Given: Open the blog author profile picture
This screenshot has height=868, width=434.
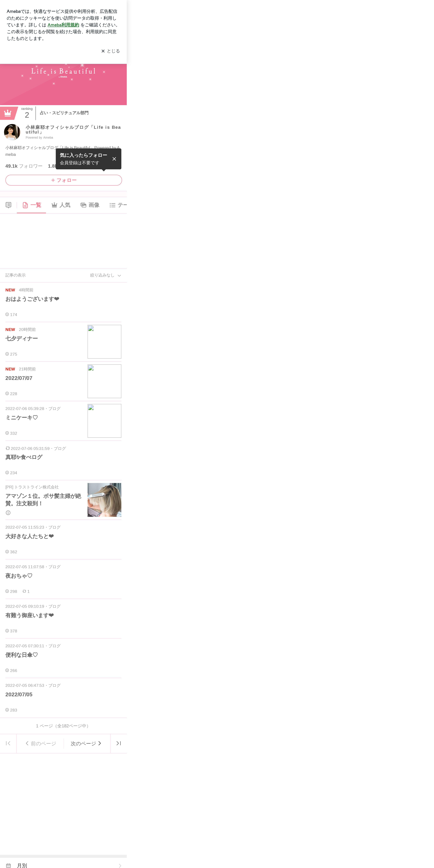Looking at the screenshot, I should click(12, 132).
